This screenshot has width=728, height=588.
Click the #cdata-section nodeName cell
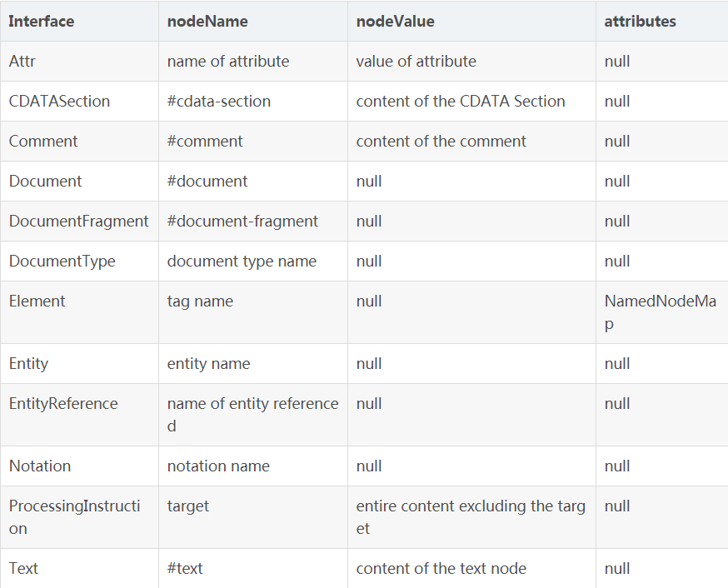tap(253, 101)
